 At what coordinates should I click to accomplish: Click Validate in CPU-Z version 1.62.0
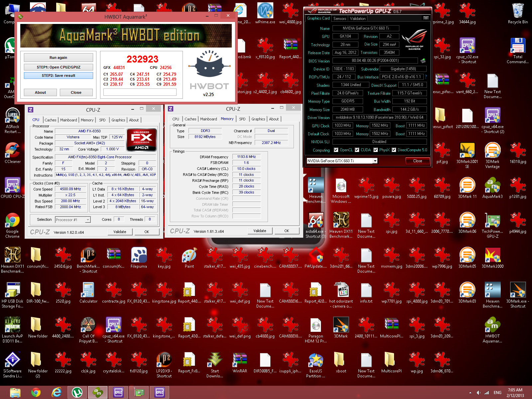[x=120, y=232]
